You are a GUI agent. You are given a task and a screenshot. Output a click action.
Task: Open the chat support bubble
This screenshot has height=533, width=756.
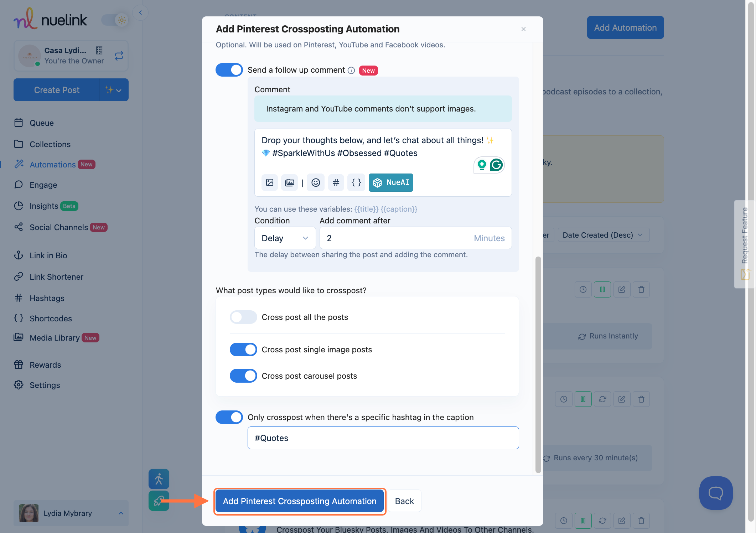[716, 493]
